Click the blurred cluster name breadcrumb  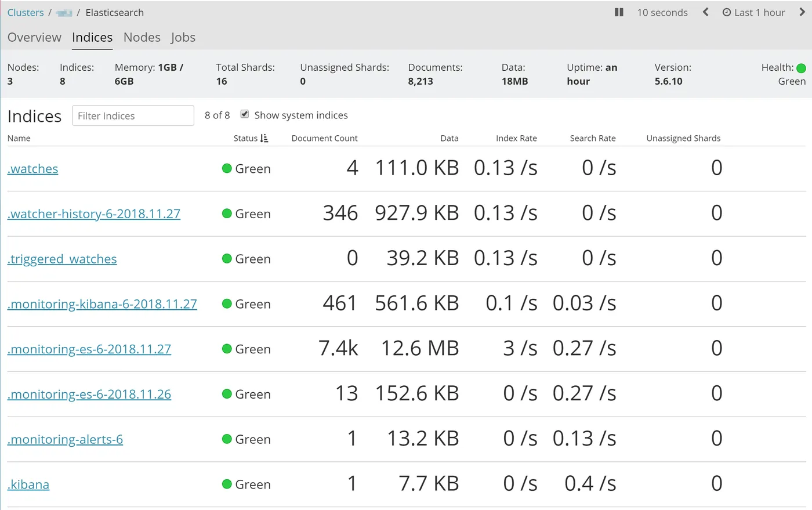[64, 13]
